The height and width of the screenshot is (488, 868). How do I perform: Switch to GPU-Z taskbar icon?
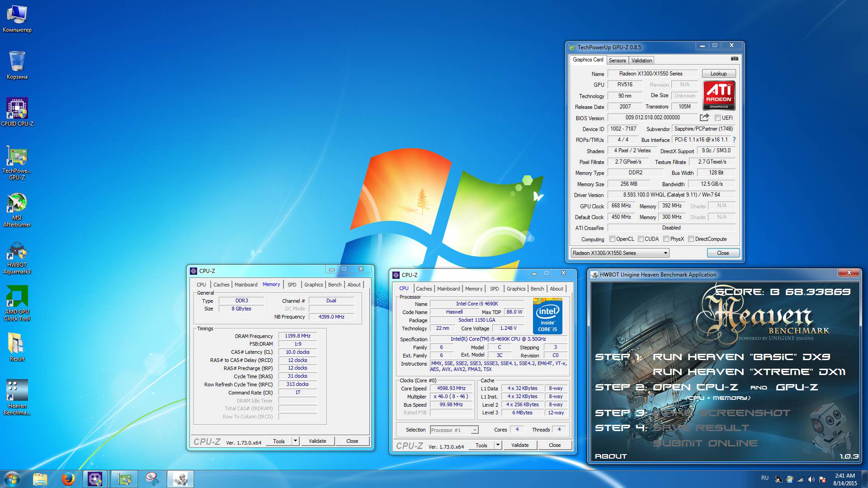pyautogui.click(x=124, y=479)
